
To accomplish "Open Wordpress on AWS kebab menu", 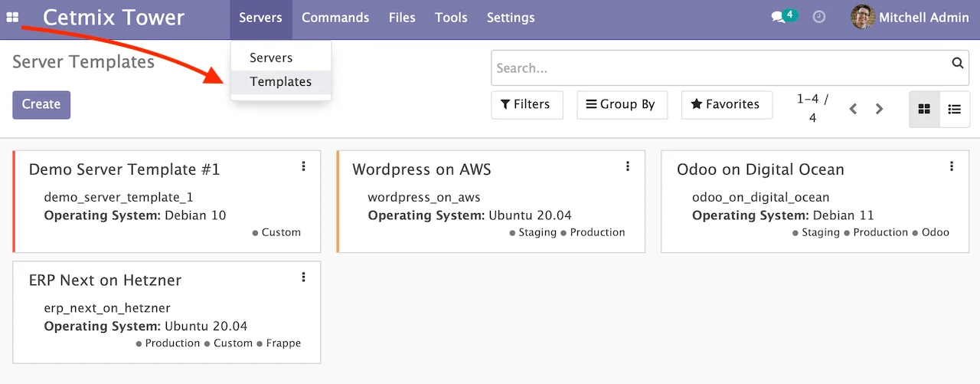I will click(x=628, y=166).
